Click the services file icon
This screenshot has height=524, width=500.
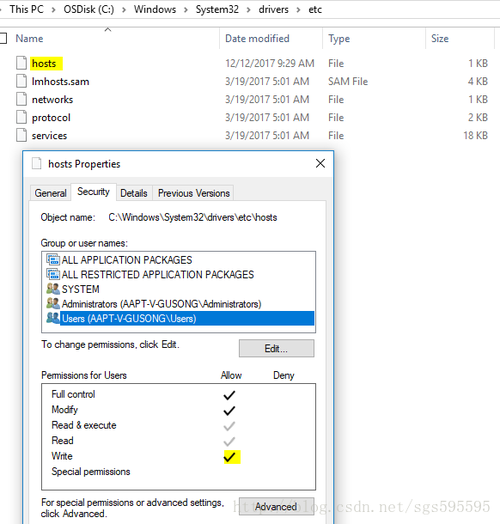(x=21, y=135)
